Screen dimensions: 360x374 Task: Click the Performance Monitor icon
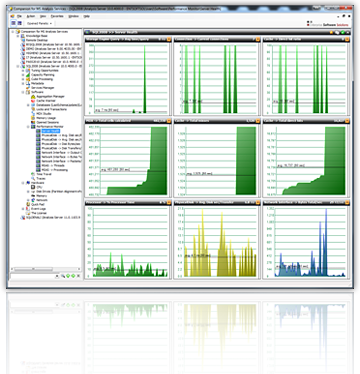pyautogui.click(x=33, y=127)
